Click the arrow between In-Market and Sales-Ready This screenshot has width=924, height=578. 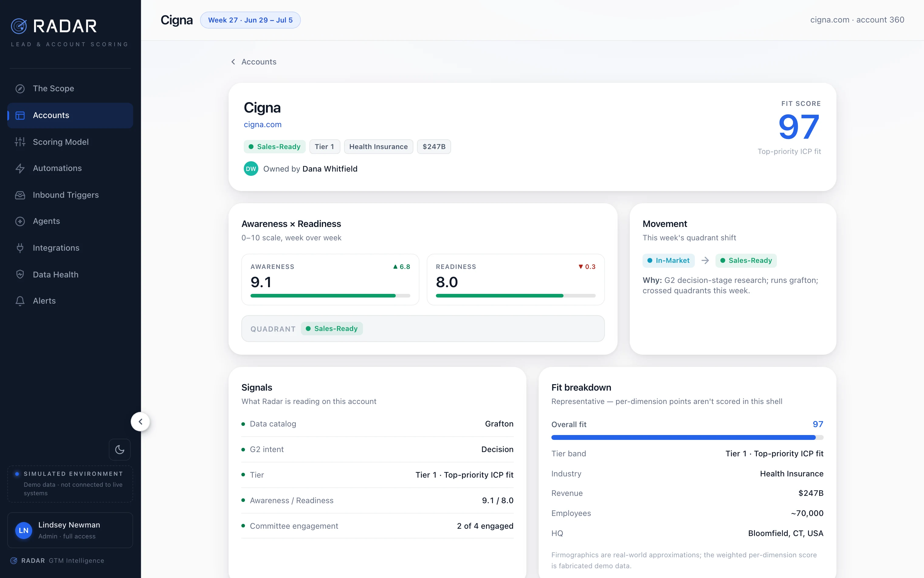[705, 260]
